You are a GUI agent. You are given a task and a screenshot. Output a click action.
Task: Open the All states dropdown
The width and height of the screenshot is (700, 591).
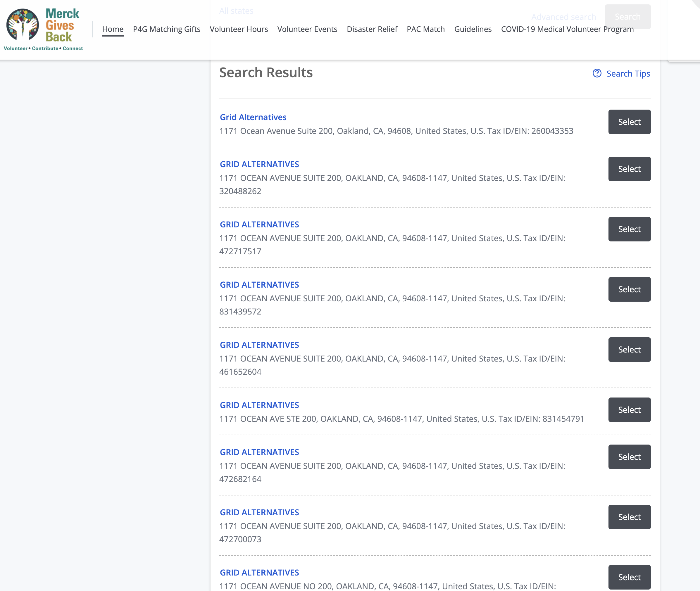(x=236, y=11)
